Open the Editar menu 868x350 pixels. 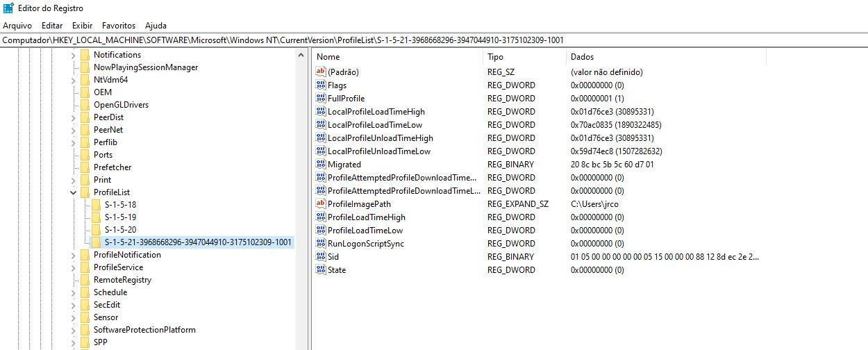pyautogui.click(x=52, y=25)
